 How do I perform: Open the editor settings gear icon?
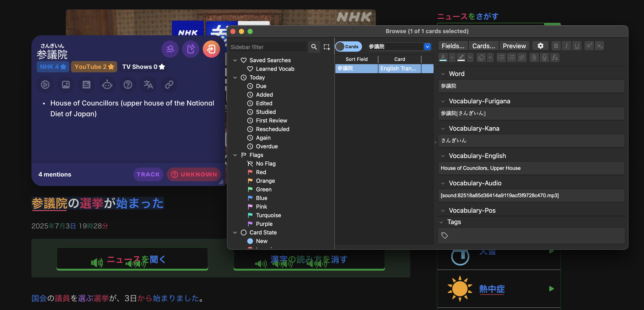tap(540, 46)
